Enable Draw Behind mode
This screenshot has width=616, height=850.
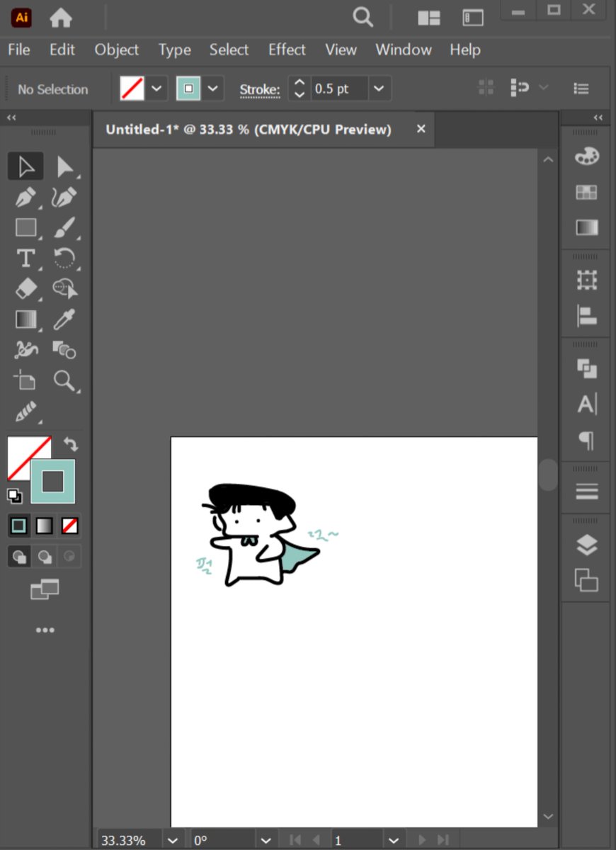tap(44, 556)
